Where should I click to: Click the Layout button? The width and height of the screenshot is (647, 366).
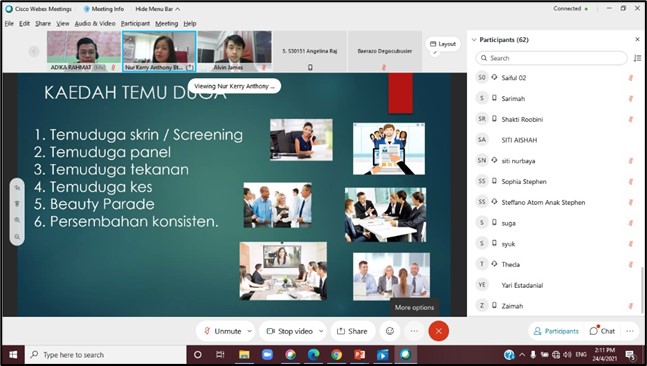443,44
